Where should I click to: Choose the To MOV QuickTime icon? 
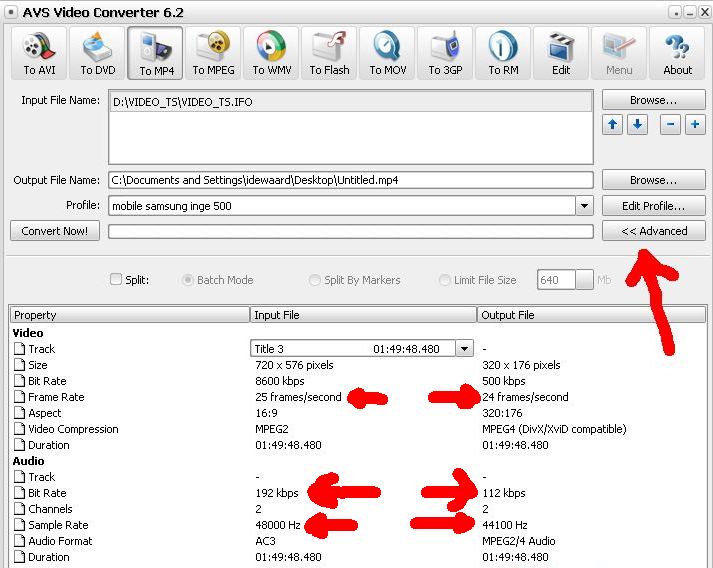coord(387,53)
